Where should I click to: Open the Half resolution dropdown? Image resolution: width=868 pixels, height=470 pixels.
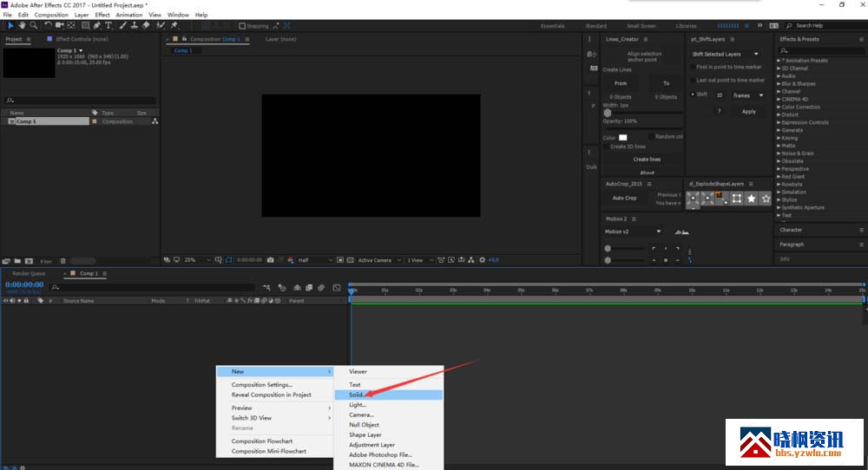315,260
